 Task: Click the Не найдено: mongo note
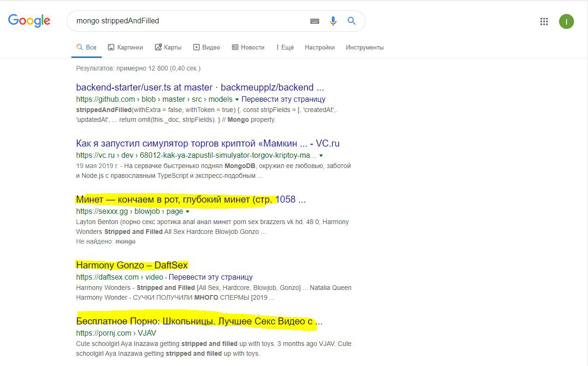point(105,241)
